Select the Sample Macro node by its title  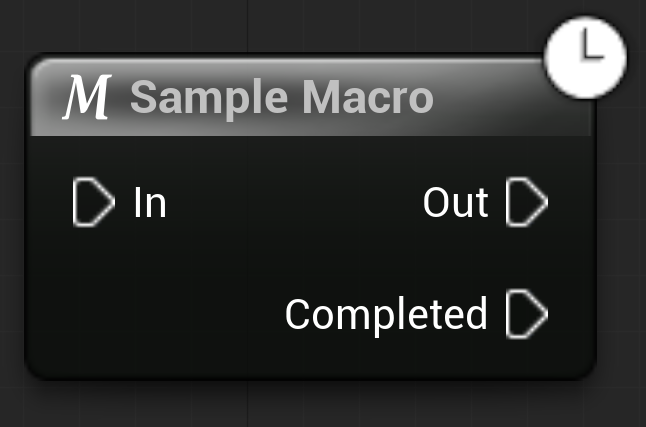click(282, 97)
